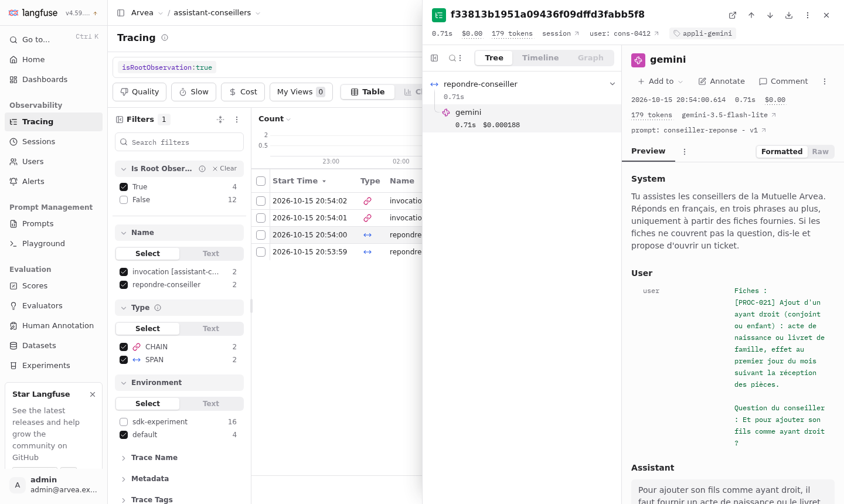Clear the Is Root Observation filter
The image size is (844, 504).
coord(224,169)
